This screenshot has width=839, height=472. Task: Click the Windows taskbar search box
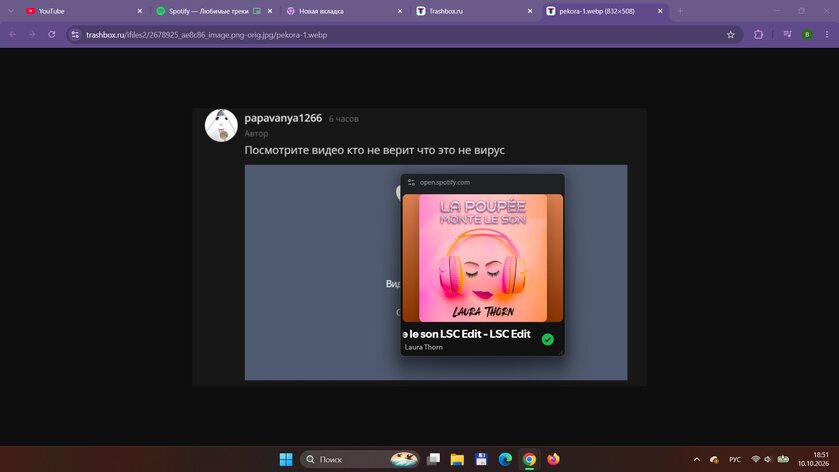(360, 459)
